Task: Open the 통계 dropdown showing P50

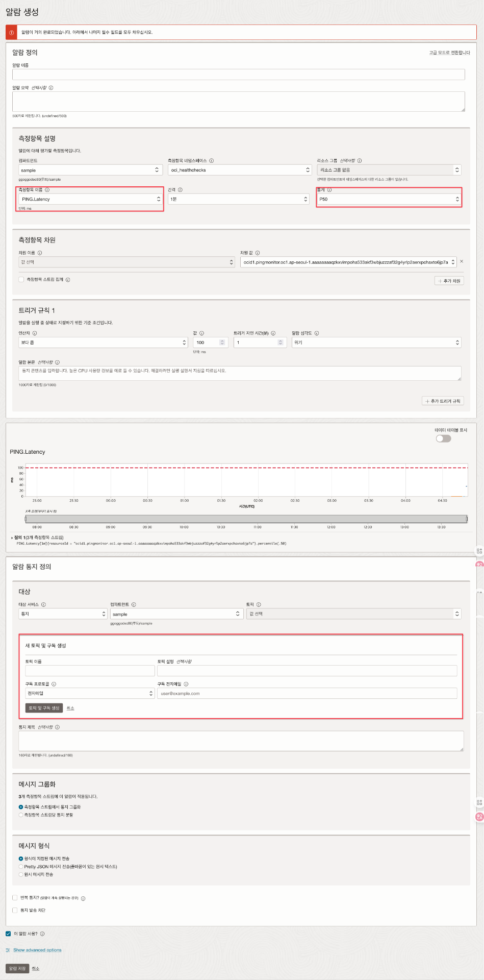Action: (x=388, y=199)
